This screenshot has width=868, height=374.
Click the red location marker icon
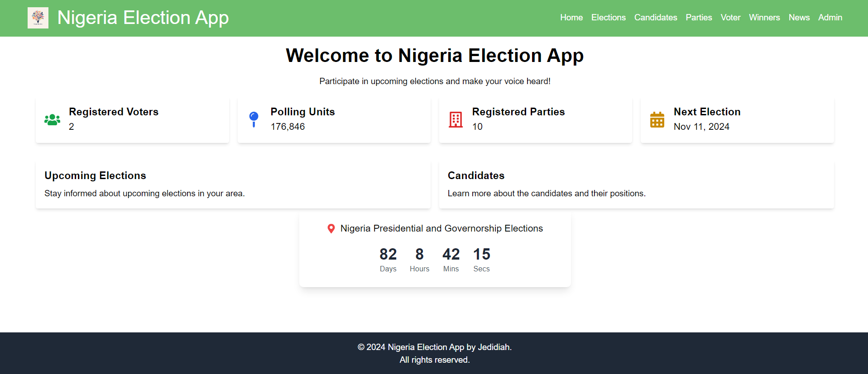[x=331, y=229]
